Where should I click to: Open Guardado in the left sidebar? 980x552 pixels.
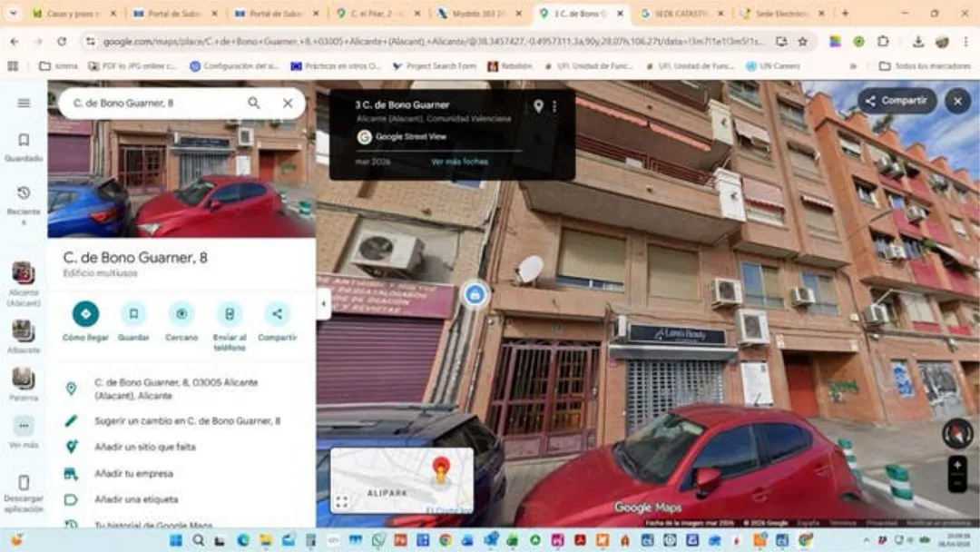[x=24, y=146]
